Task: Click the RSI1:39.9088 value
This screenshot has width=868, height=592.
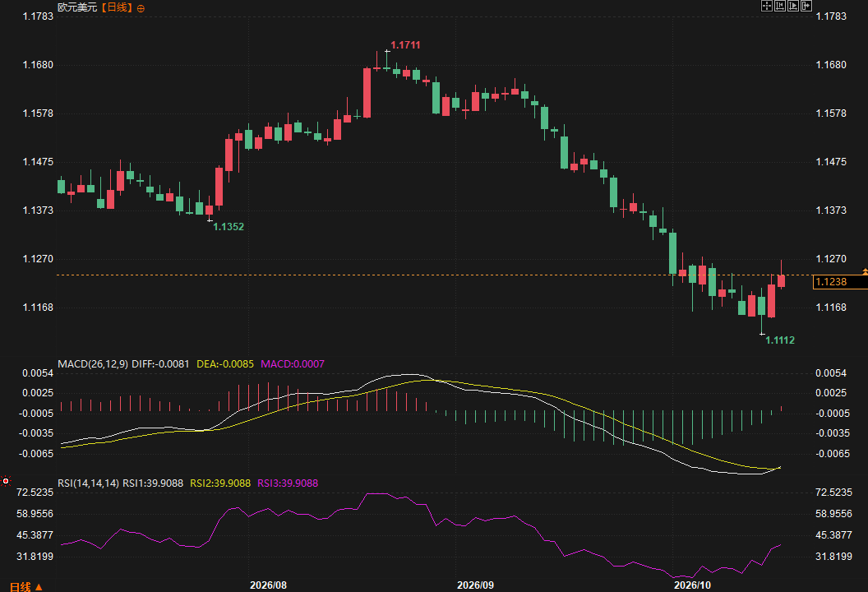Action: coord(153,483)
